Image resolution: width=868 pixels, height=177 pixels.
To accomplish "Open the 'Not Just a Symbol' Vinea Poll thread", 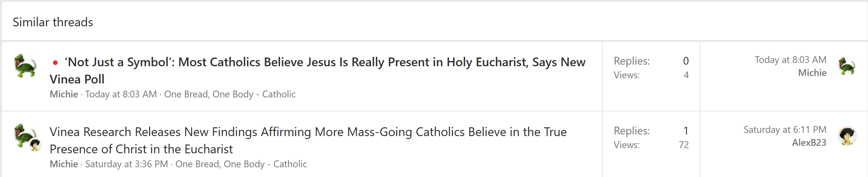I will tap(317, 71).
